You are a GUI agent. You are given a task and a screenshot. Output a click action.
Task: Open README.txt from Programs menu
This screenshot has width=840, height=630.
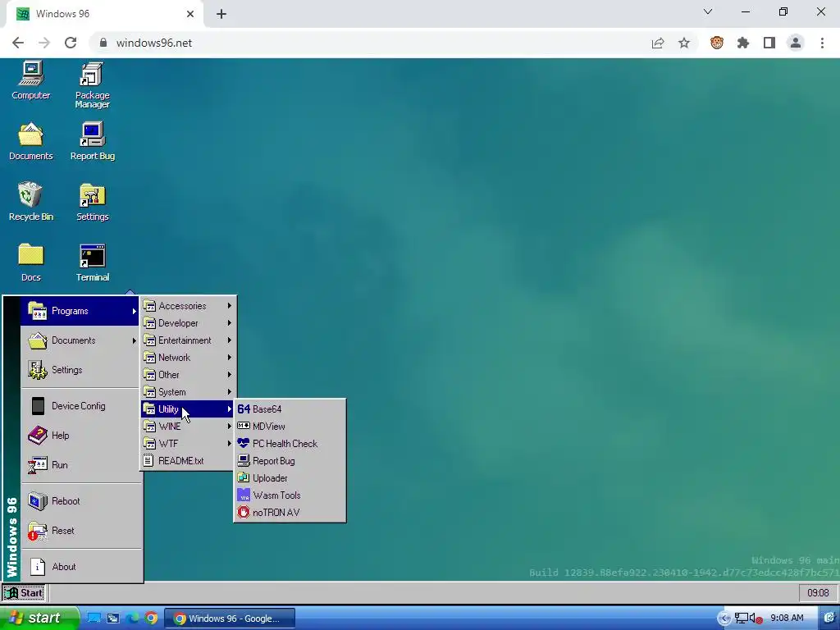tap(188, 461)
